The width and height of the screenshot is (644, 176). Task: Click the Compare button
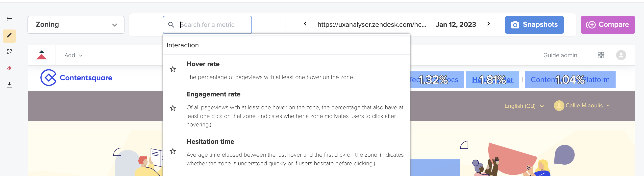pos(608,25)
